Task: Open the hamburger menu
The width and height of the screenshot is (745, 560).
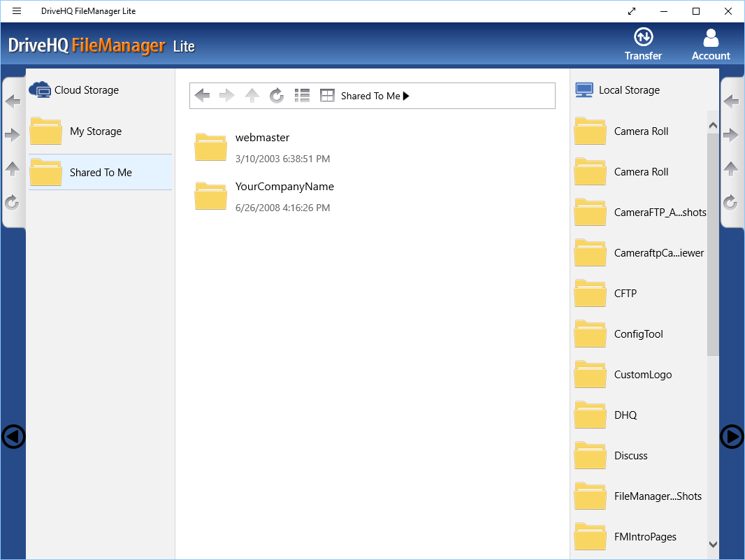Action: [x=16, y=10]
